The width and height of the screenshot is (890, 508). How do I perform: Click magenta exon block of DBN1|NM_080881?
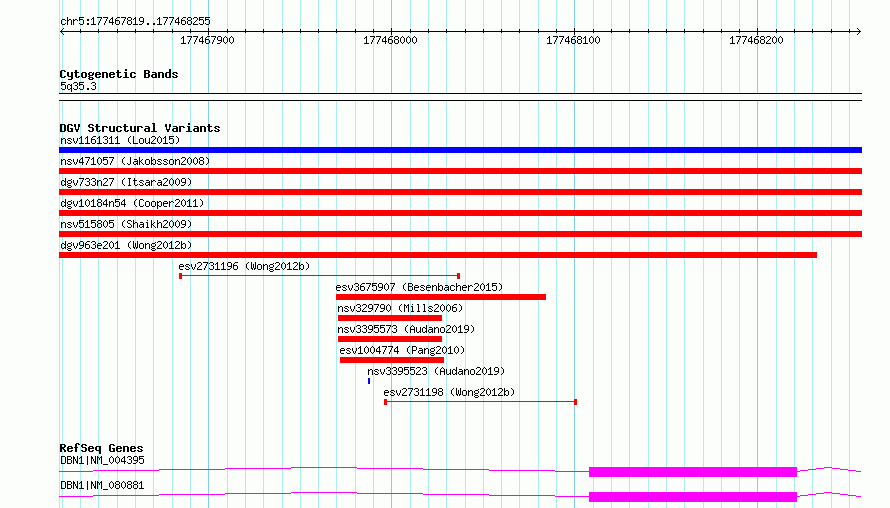692,497
